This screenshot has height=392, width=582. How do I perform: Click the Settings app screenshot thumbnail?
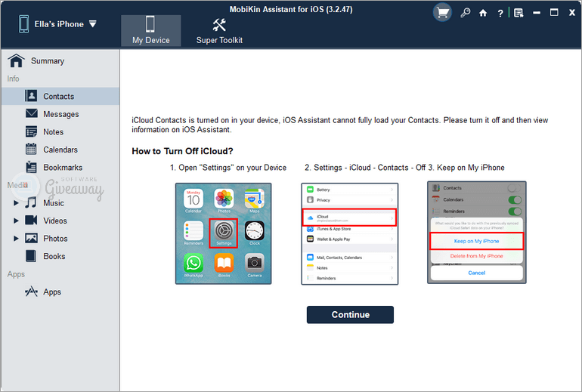pyautogui.click(x=224, y=233)
